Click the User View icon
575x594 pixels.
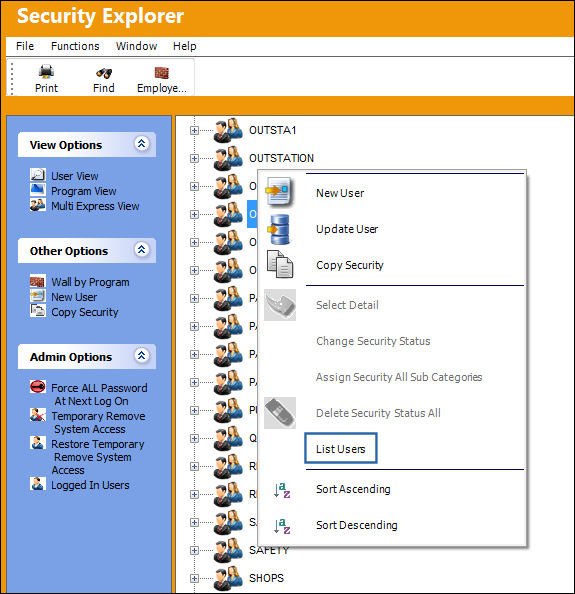click(38, 175)
